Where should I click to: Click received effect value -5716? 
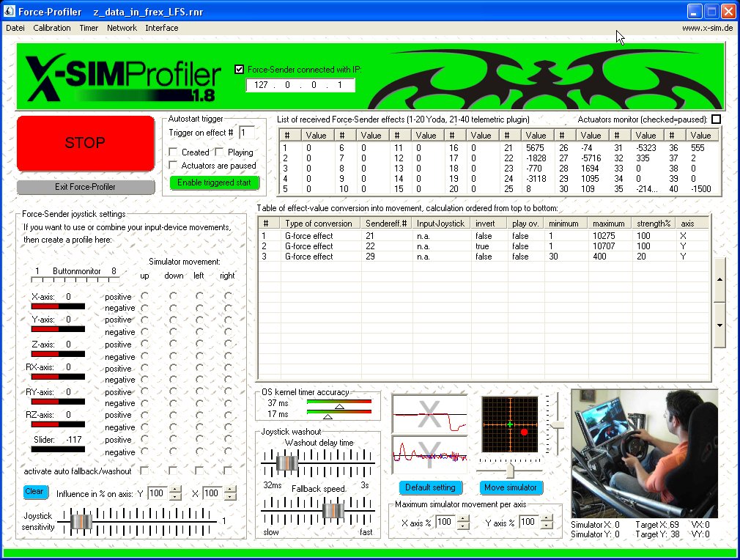(x=591, y=158)
